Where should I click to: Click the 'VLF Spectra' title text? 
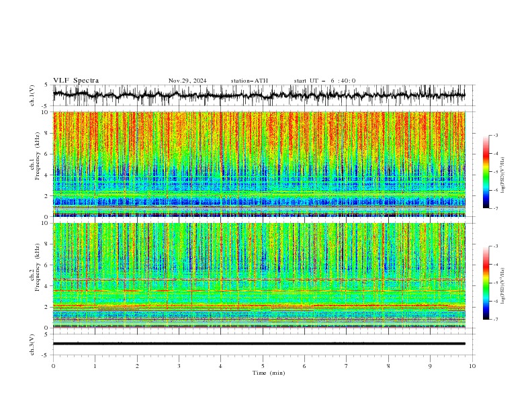(76, 81)
